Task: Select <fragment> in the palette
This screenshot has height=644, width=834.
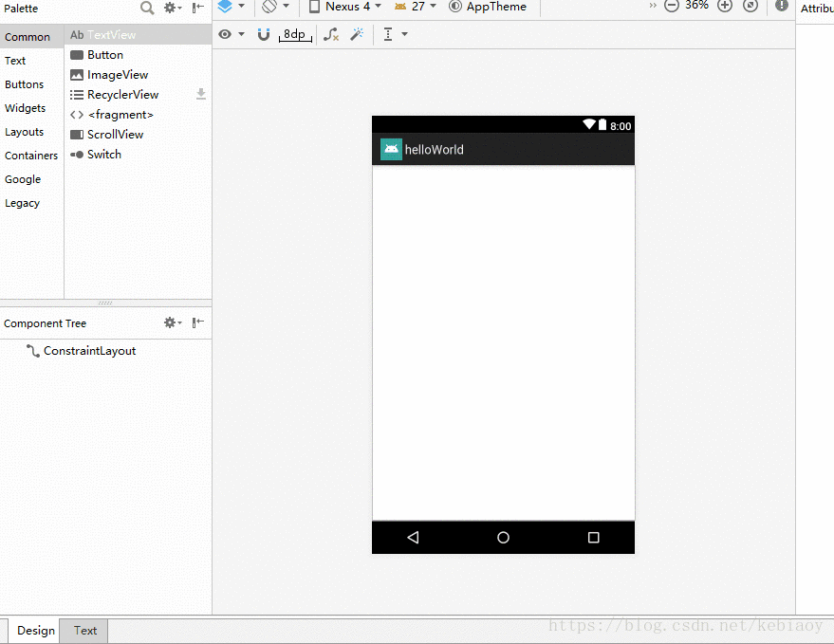Action: (x=139, y=115)
